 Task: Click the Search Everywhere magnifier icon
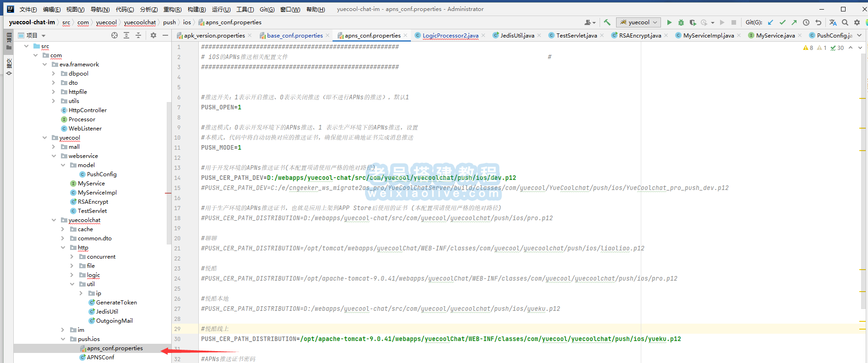845,22
